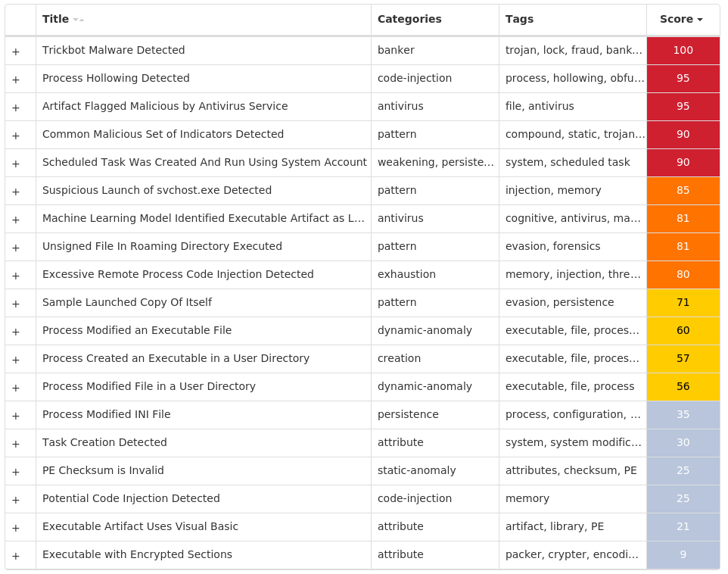
Task: Click plus icon for Process Modified INI File
Action: [16, 416]
